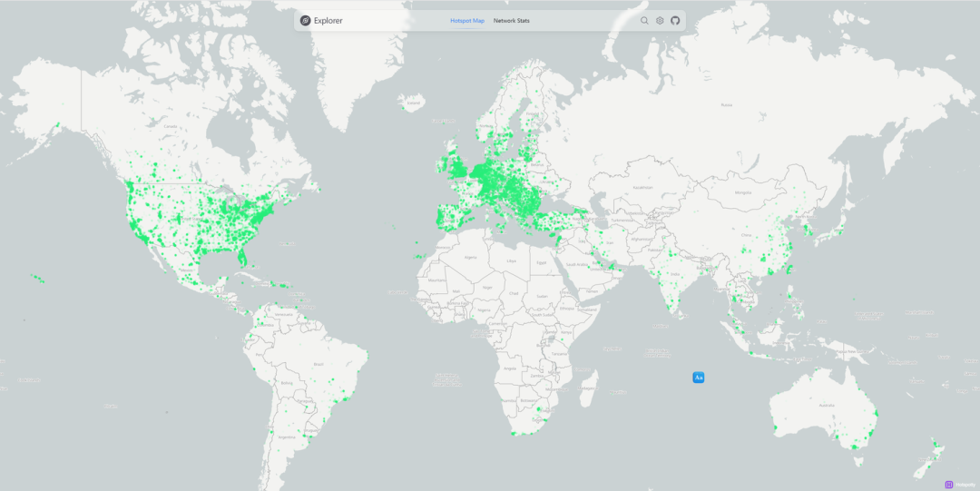Click the Ethiopia map label
The width and height of the screenshot is (980, 491).
tap(567, 309)
